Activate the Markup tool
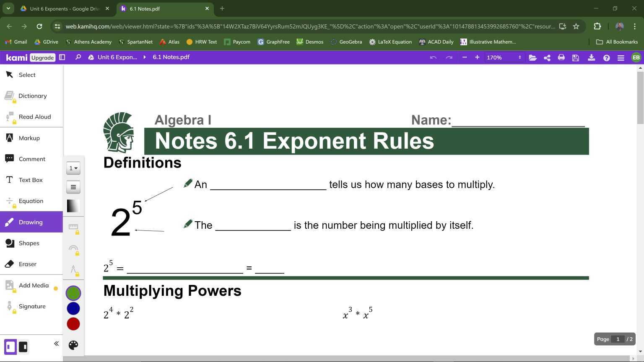Image resolution: width=644 pixels, height=362 pixels. (x=29, y=138)
